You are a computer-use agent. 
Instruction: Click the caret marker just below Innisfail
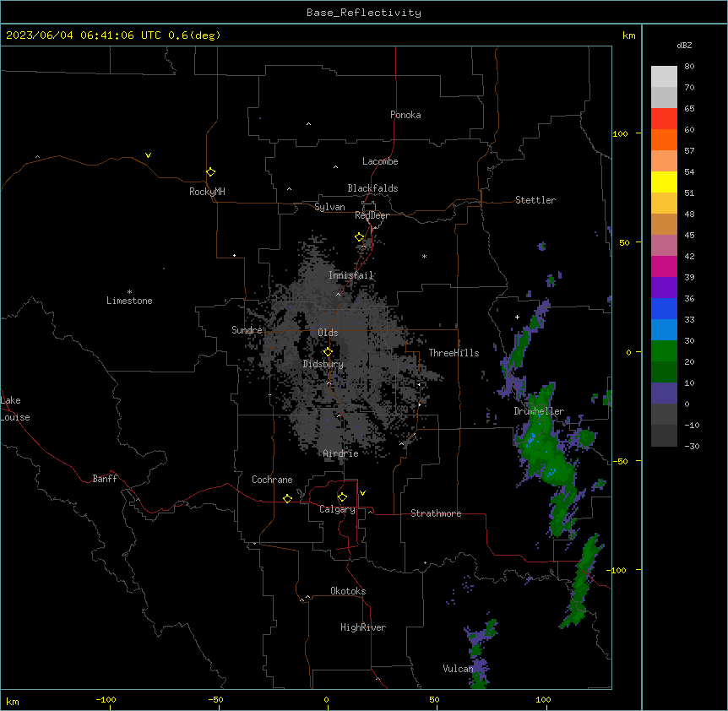pos(338,294)
